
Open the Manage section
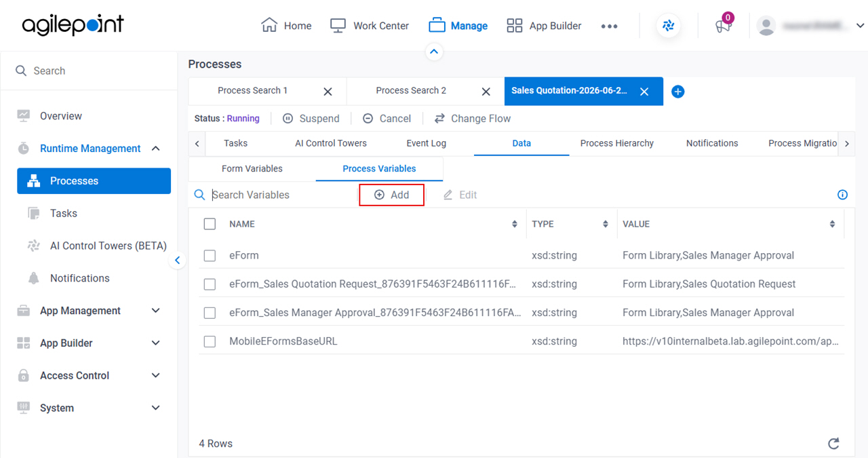tap(458, 26)
